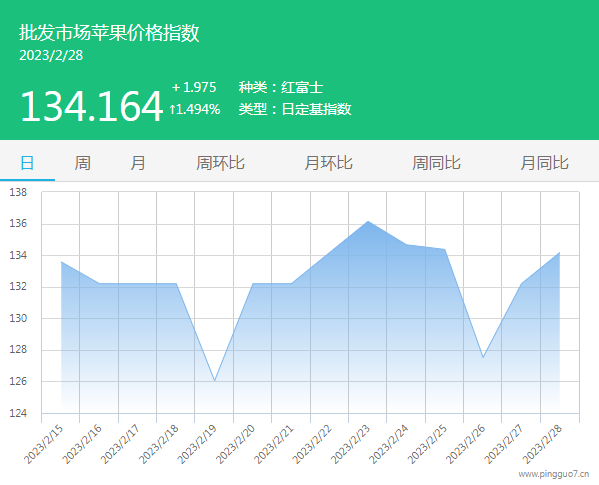Click the 类型：日定基指数 label

pyautogui.click(x=295, y=109)
